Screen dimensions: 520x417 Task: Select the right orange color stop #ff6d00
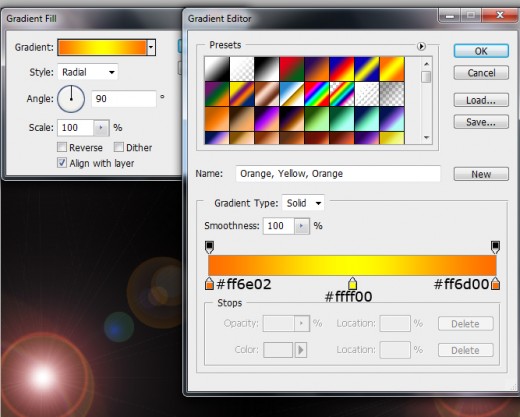tap(495, 284)
